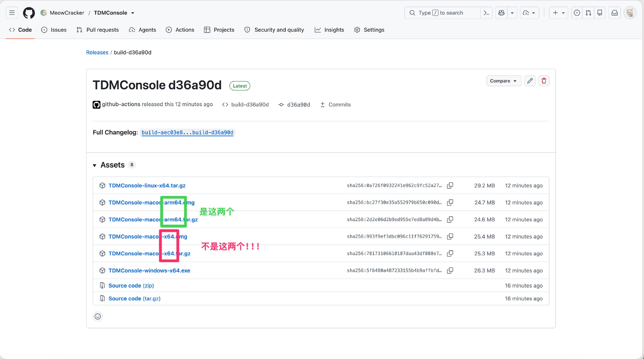Image resolution: width=644 pixels, height=359 pixels.
Task: Click the windows-x64.exe sha256 hash text
Action: click(394, 270)
